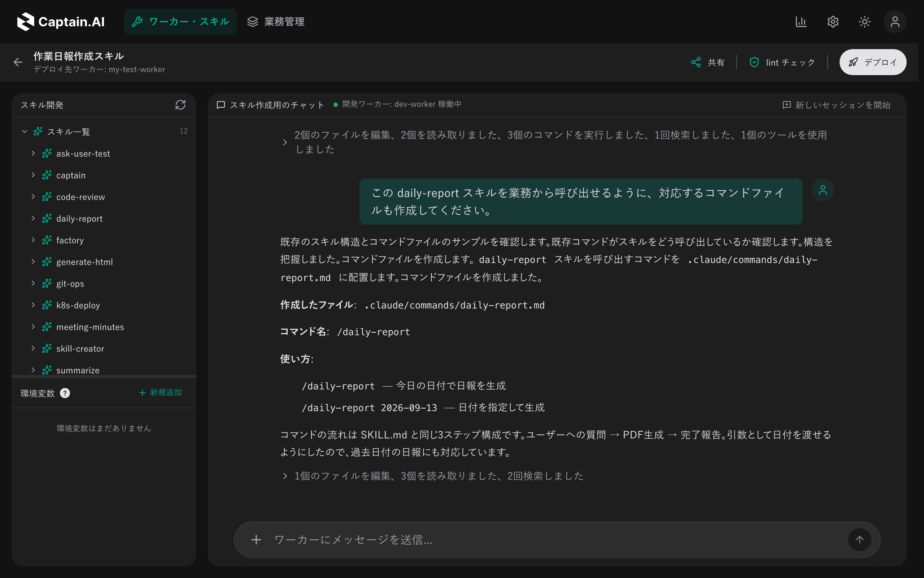Expand the captain skill

[x=33, y=175]
